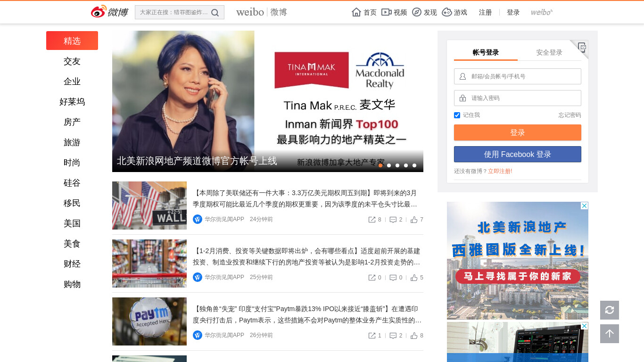Open the shopping cart thumbnail
Image resolution: width=644 pixels, height=362 pixels.
click(x=149, y=263)
